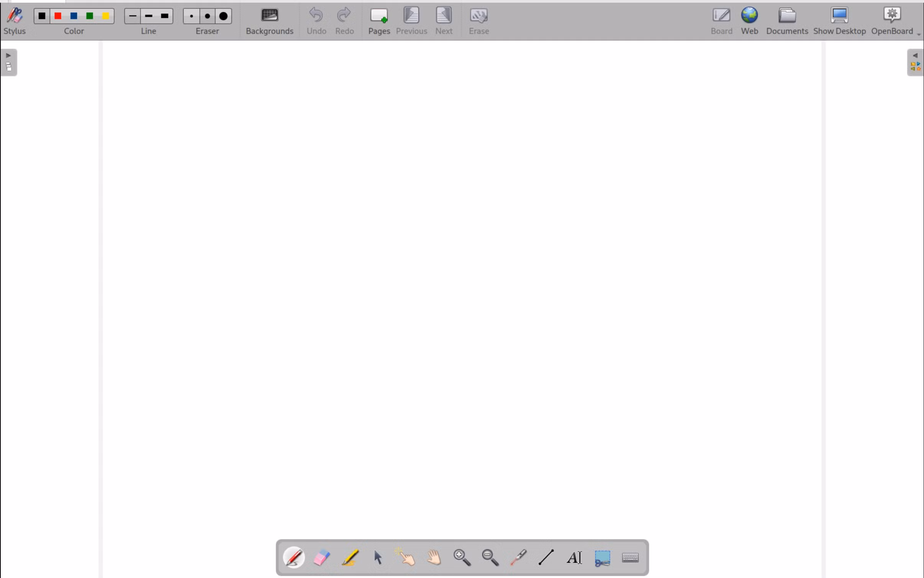The width and height of the screenshot is (924, 578).
Task: Open the Backgrounds menu
Action: tap(270, 21)
